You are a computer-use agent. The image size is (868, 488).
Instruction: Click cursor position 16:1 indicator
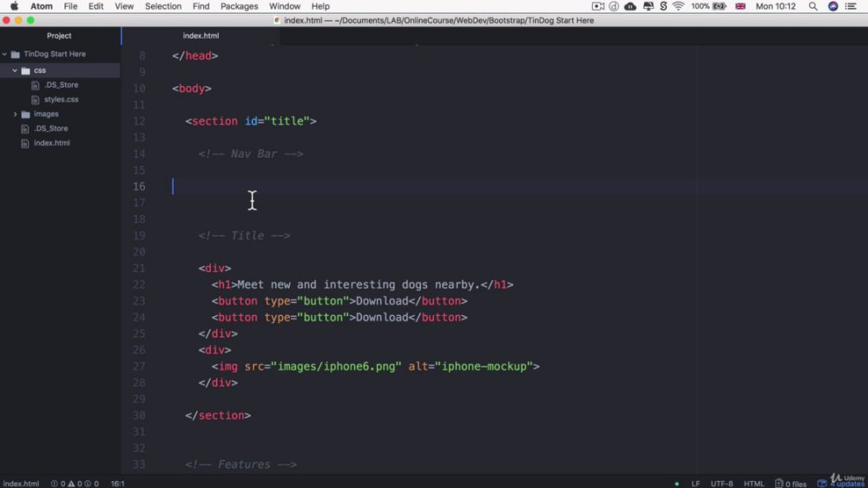pos(117,483)
